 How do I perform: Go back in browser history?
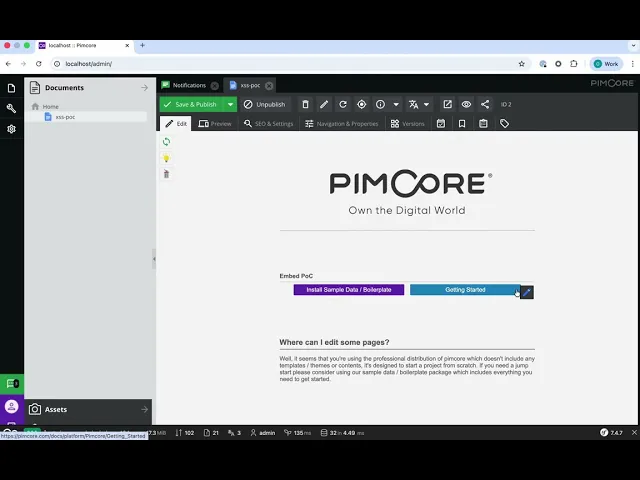point(9,64)
